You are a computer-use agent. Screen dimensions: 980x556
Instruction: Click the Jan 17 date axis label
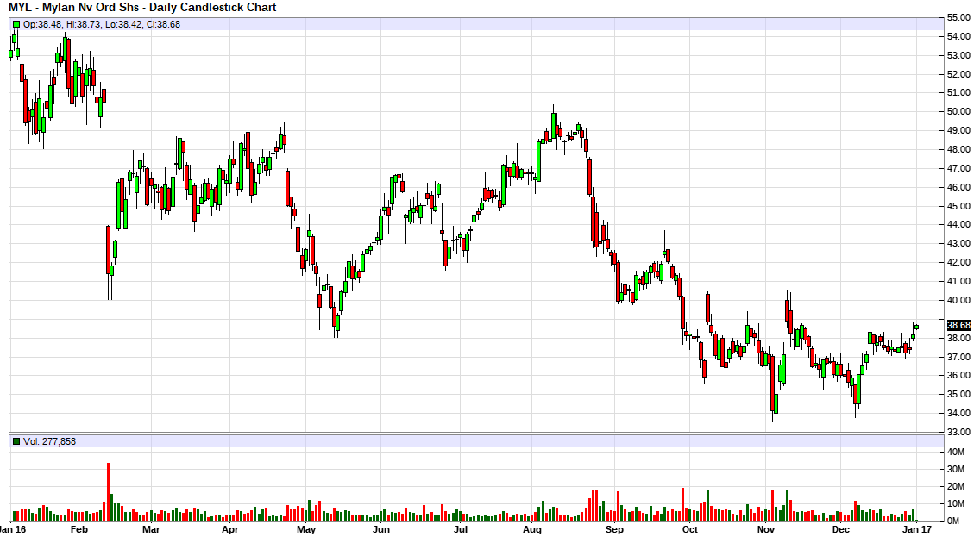[916, 530]
